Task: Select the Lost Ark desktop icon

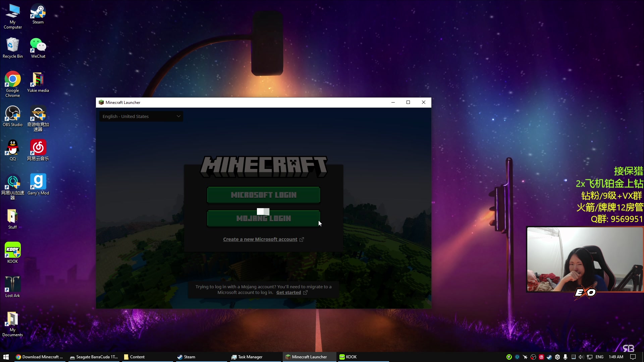Action: [x=13, y=286]
